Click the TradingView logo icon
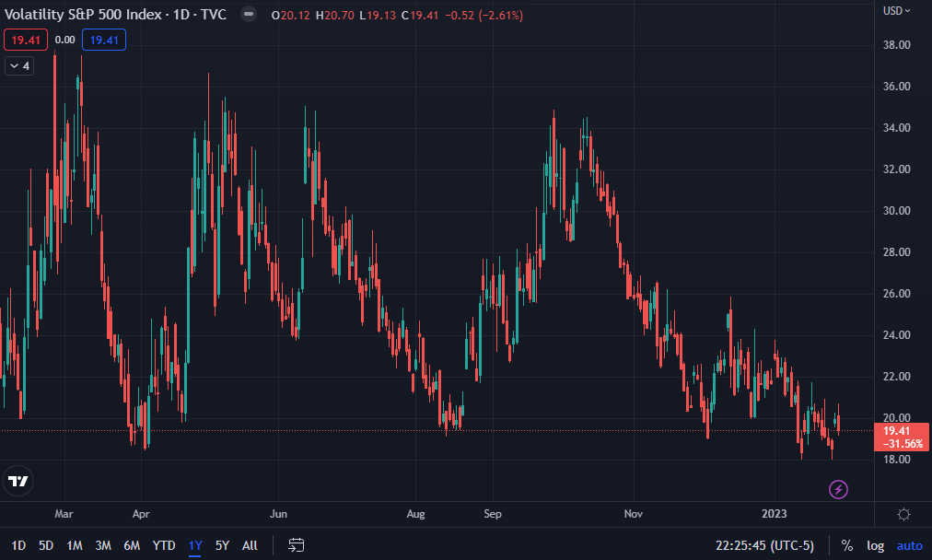The image size is (932, 560). [17, 481]
